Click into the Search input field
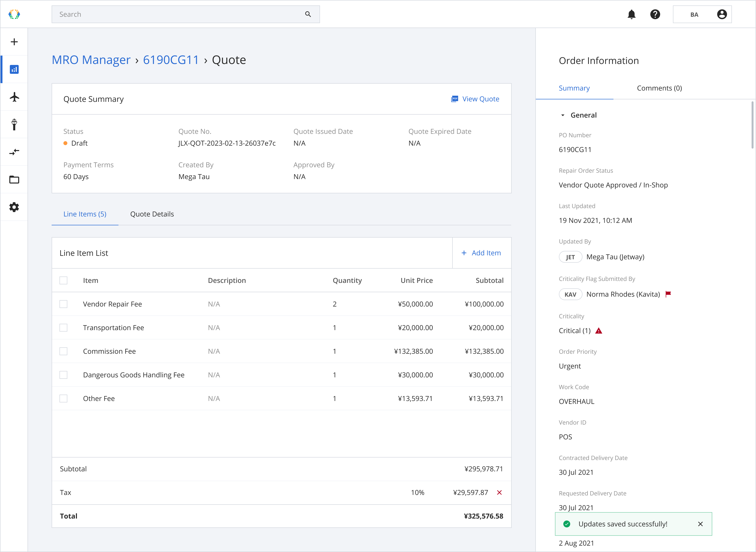Image resolution: width=756 pixels, height=552 pixels. click(x=186, y=14)
